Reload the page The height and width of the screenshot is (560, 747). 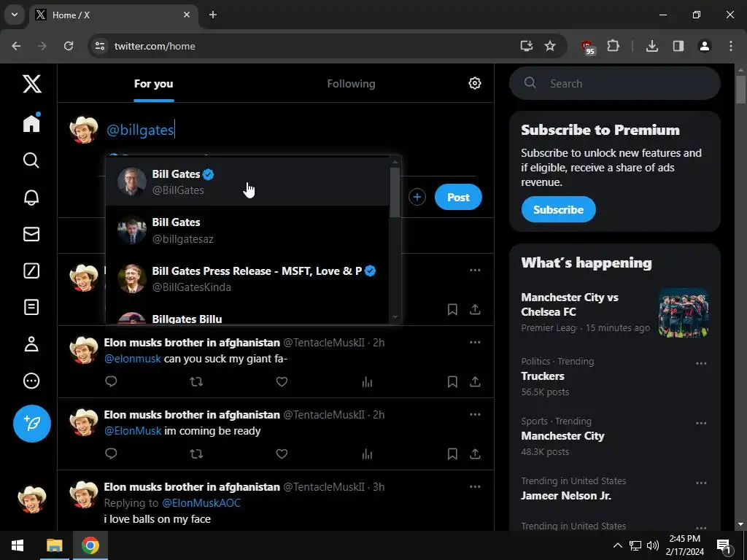pyautogui.click(x=69, y=46)
